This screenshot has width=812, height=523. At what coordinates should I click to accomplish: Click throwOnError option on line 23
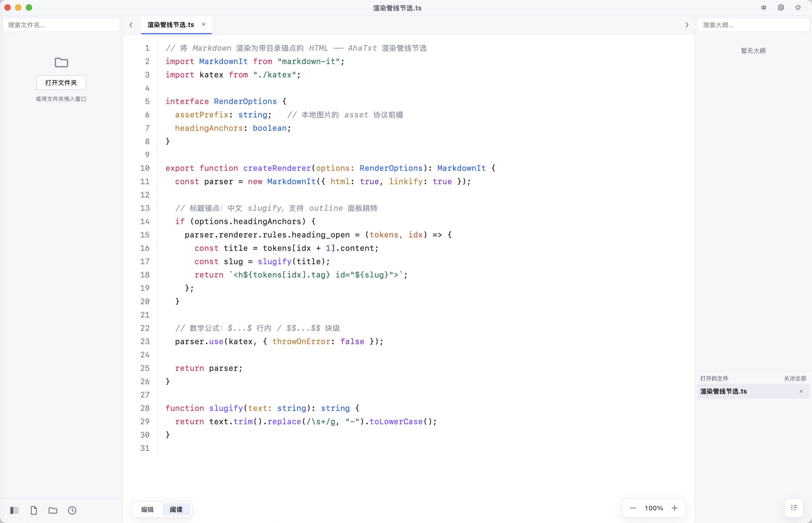click(301, 342)
